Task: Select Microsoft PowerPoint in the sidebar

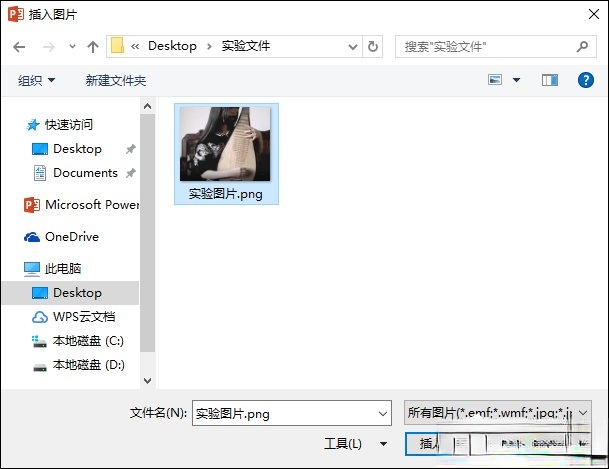Action: 81,205
